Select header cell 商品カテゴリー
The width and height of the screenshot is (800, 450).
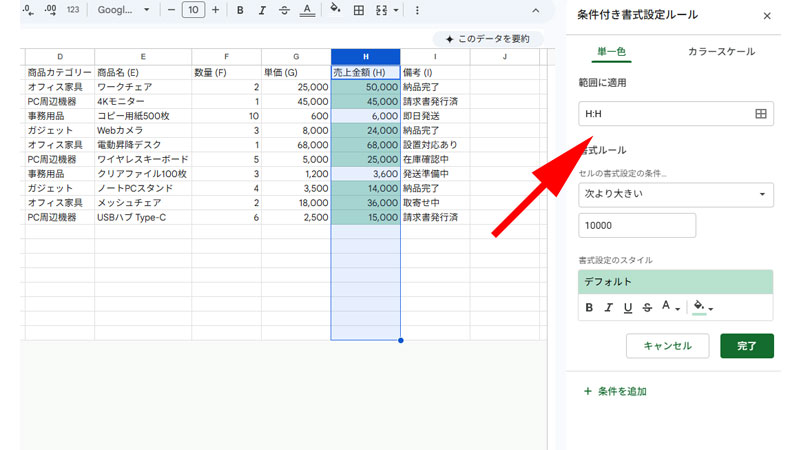60,72
